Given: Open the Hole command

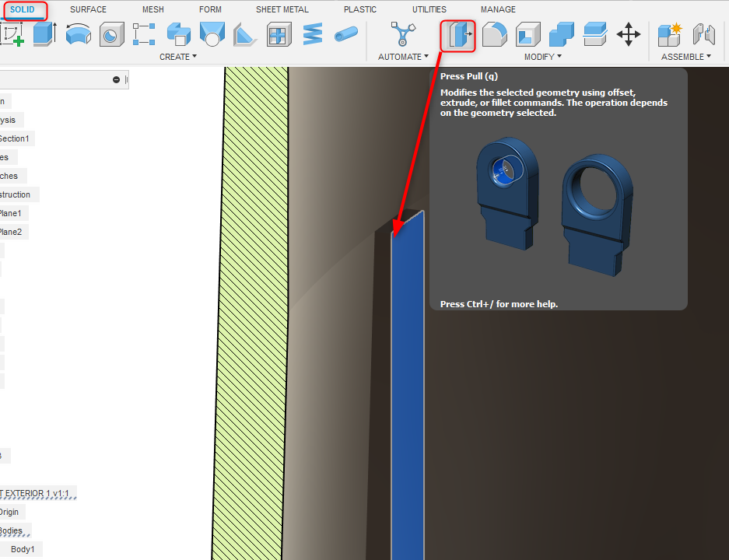Looking at the screenshot, I should (110, 34).
